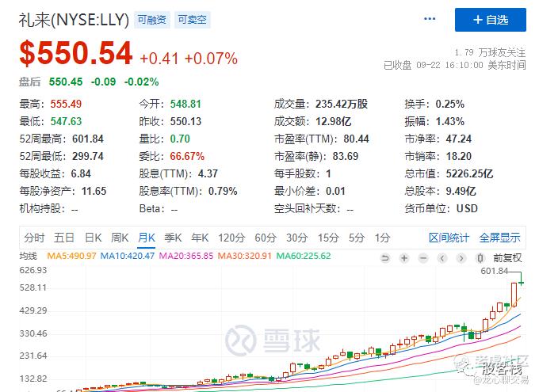
Task: Toggle the MA60:225.62 average line
Action: tap(304, 256)
